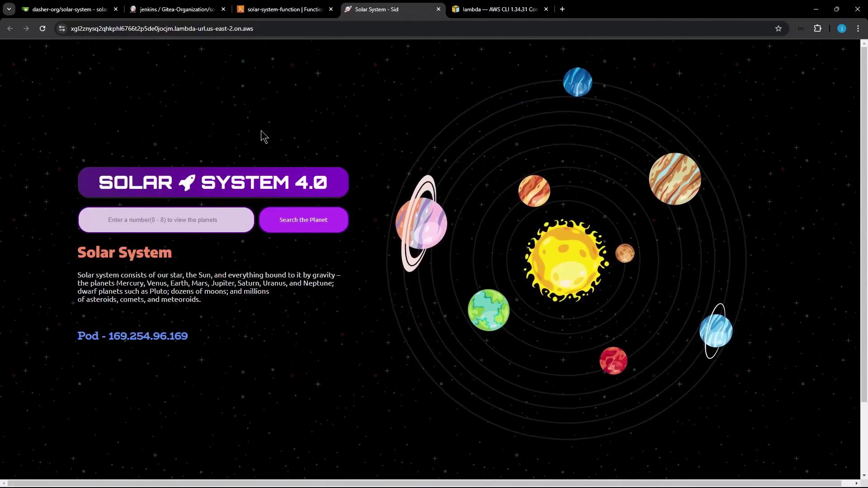Open the solar-system-function tab

pyautogui.click(x=284, y=9)
